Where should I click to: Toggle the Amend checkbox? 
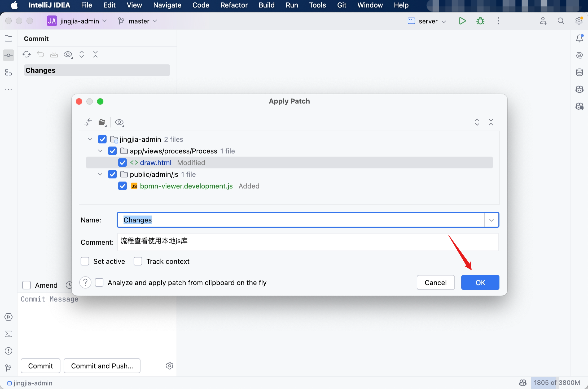point(27,285)
